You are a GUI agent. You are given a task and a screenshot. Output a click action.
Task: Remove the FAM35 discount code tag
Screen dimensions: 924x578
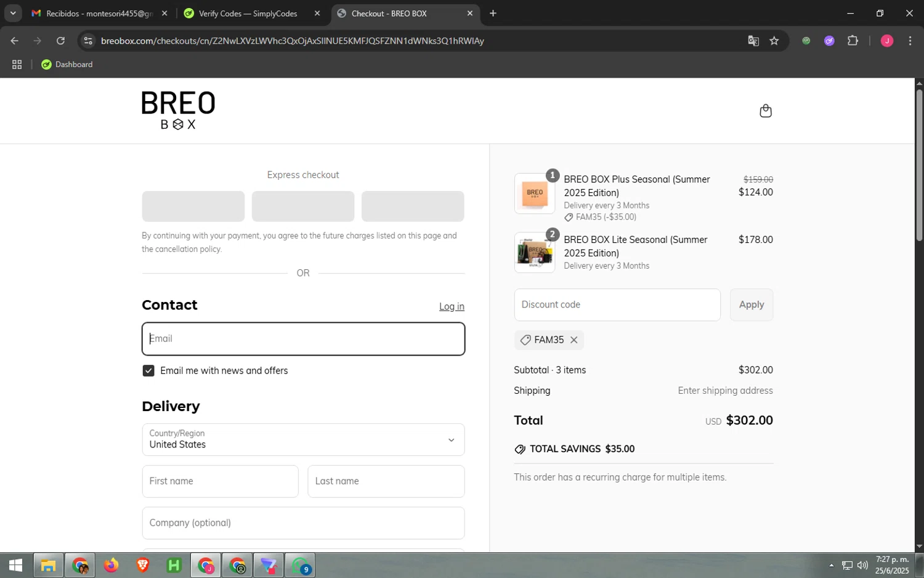(x=573, y=340)
